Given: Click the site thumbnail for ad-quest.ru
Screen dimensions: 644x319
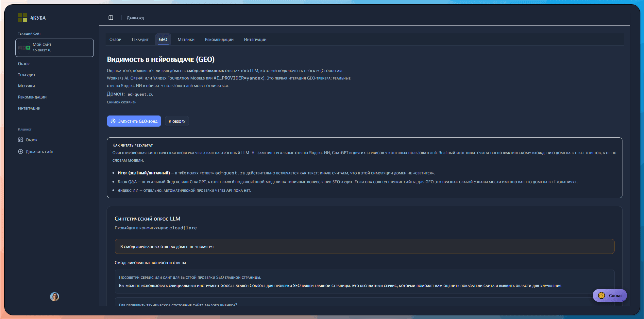Looking at the screenshot, I should click(x=24, y=48).
